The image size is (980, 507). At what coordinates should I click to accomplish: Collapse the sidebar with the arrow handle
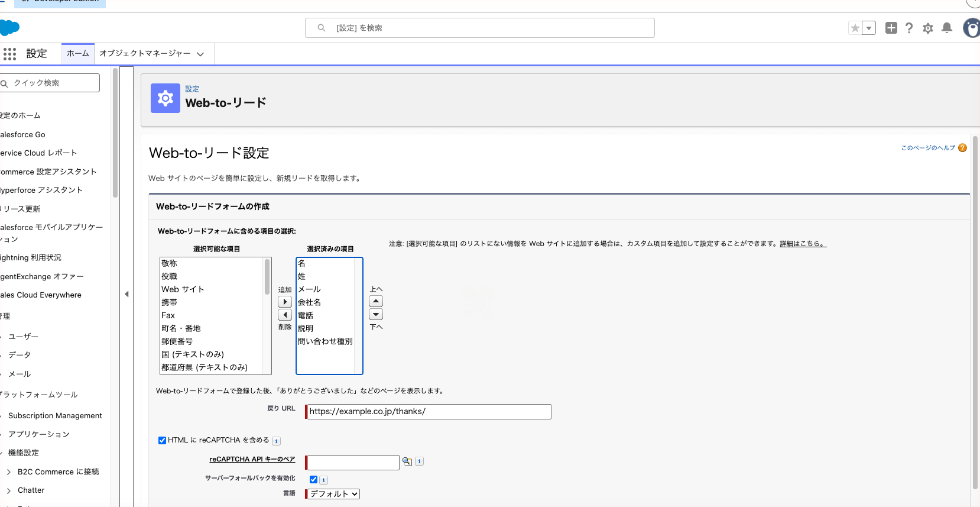click(x=126, y=294)
